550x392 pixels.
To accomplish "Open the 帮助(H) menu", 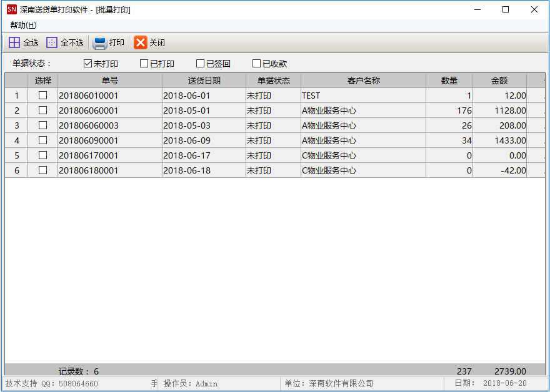I will pos(23,25).
